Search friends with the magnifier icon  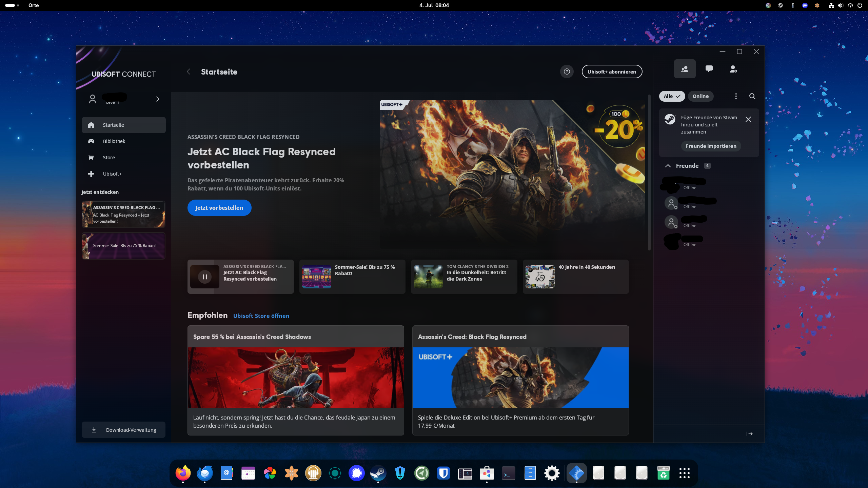coord(752,96)
